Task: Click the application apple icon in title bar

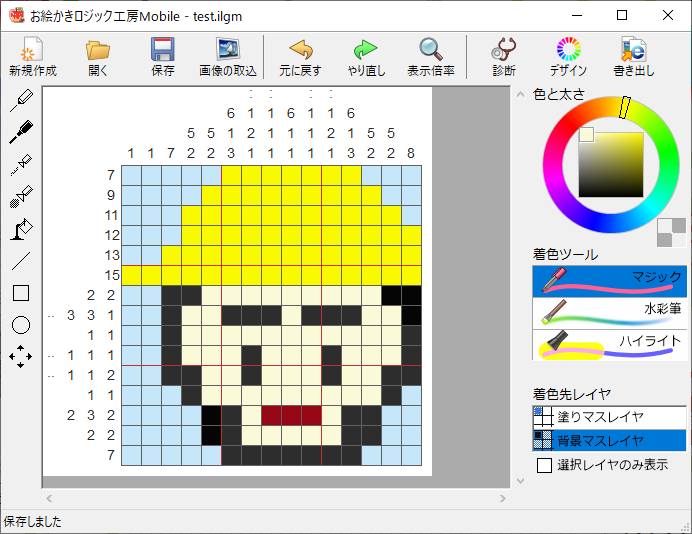Action: (x=17, y=15)
